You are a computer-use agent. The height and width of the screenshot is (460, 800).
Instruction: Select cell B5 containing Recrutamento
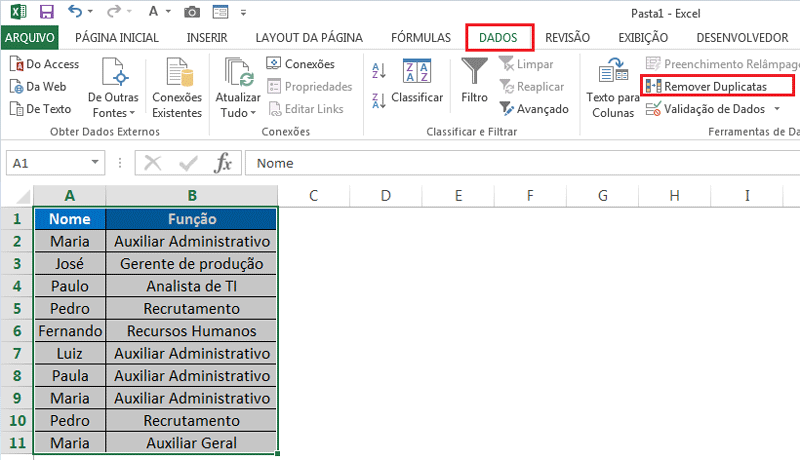191,309
